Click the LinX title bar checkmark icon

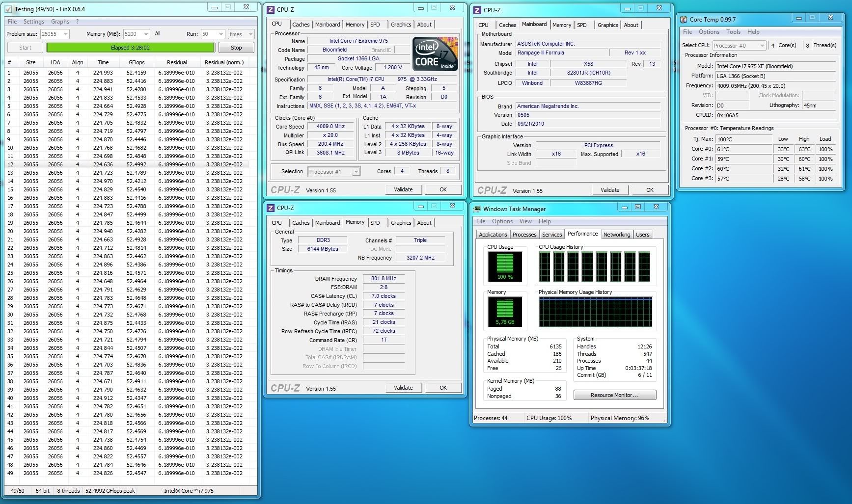tap(8, 9)
